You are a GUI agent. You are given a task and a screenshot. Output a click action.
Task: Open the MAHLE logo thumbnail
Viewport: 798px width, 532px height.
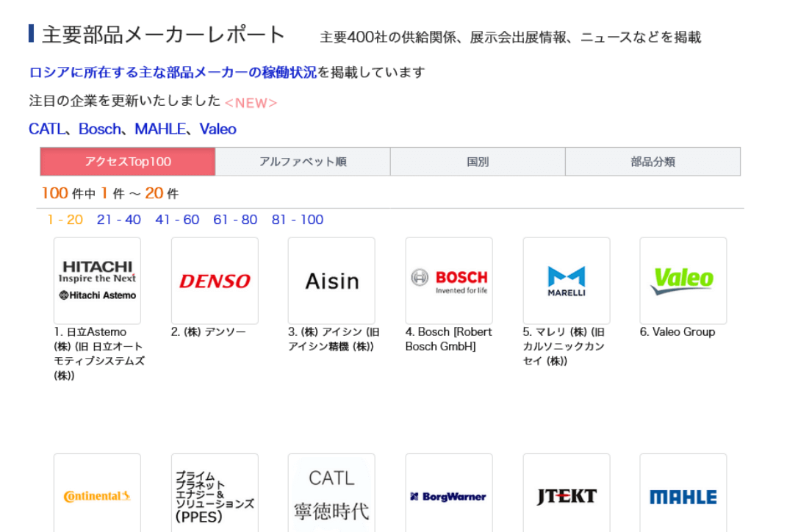[x=683, y=493]
